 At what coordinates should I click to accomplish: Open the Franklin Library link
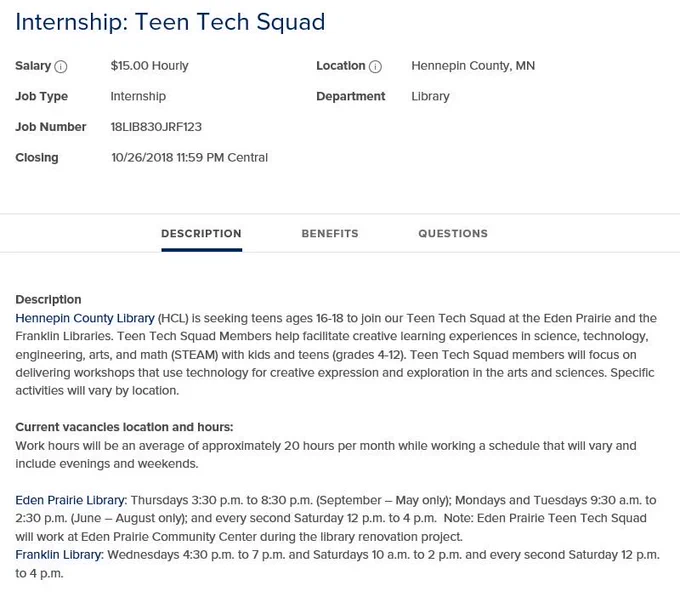point(59,555)
